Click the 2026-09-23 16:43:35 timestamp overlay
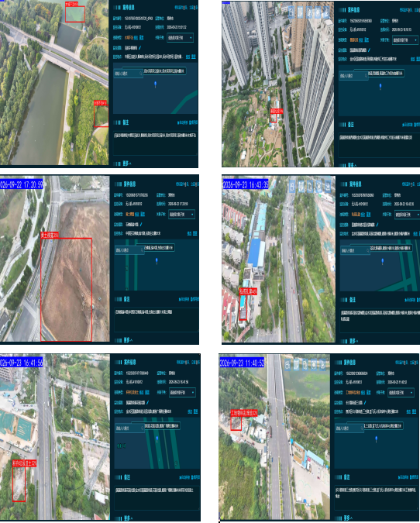420x523 pixels. coord(246,184)
